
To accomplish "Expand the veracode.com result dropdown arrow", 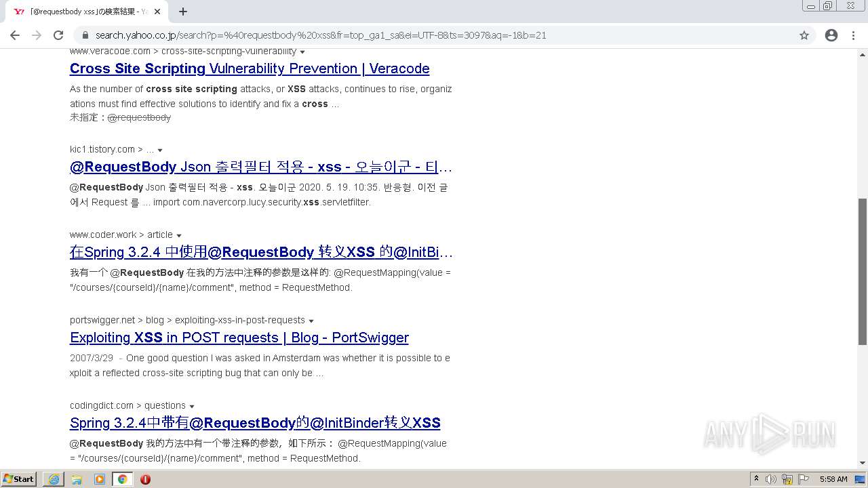I will tap(302, 52).
